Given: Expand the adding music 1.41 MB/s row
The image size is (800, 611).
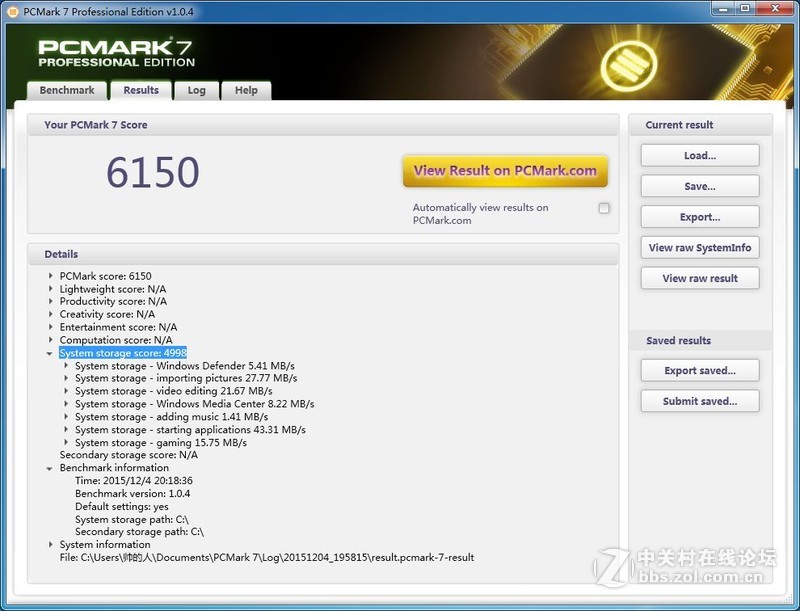Looking at the screenshot, I should point(66,417).
